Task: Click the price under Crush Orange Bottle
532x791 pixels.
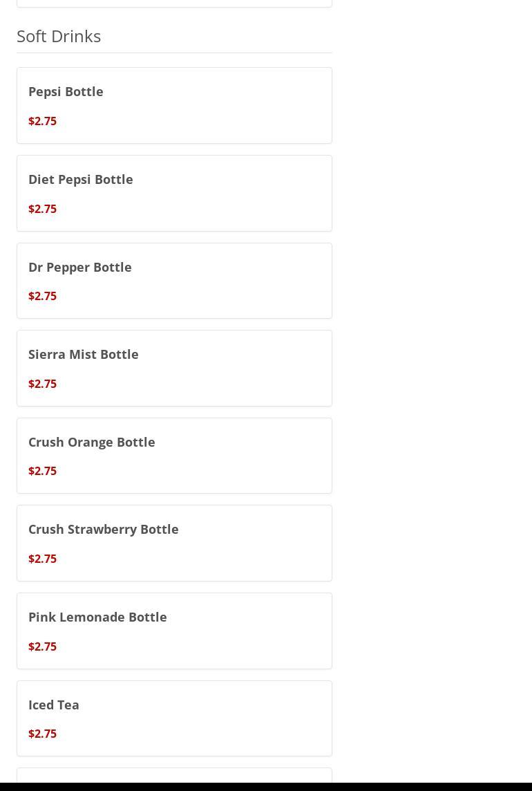Action: pos(42,471)
